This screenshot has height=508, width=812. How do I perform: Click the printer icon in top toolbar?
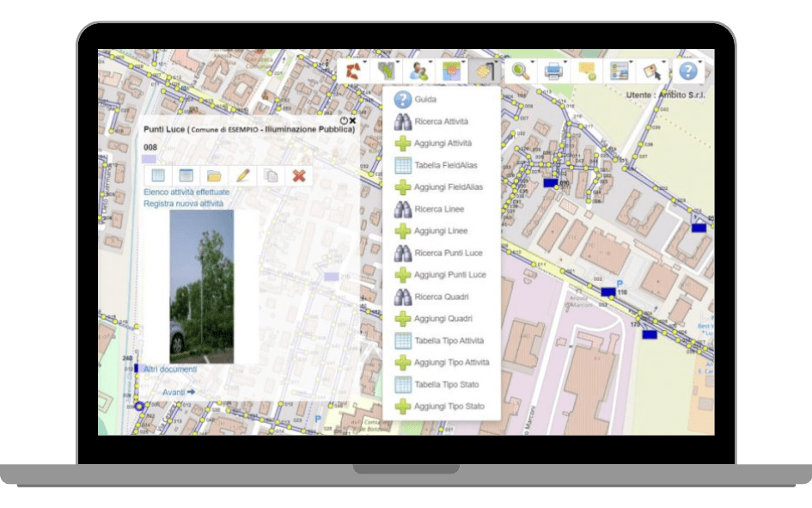(x=553, y=71)
